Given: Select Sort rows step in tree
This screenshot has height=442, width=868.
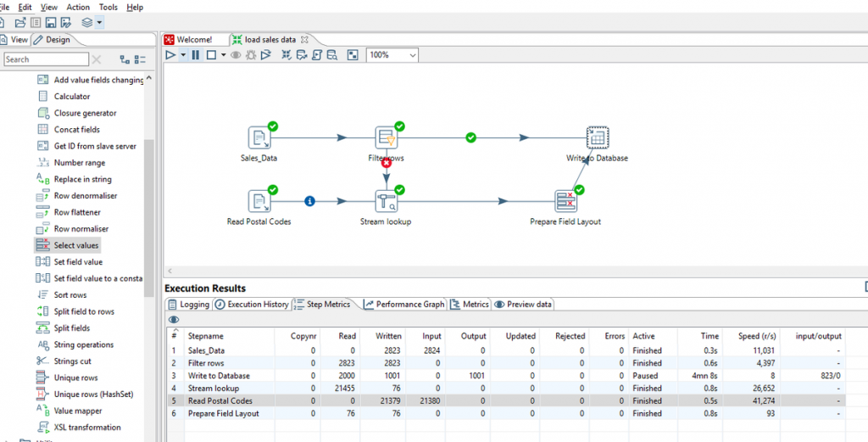Looking at the screenshot, I should pyautogui.click(x=70, y=294).
